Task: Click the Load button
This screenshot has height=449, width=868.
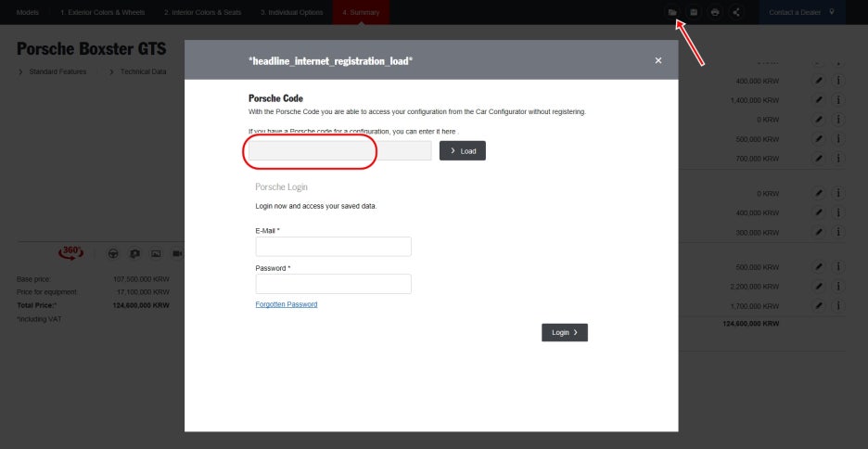Action: click(x=462, y=150)
